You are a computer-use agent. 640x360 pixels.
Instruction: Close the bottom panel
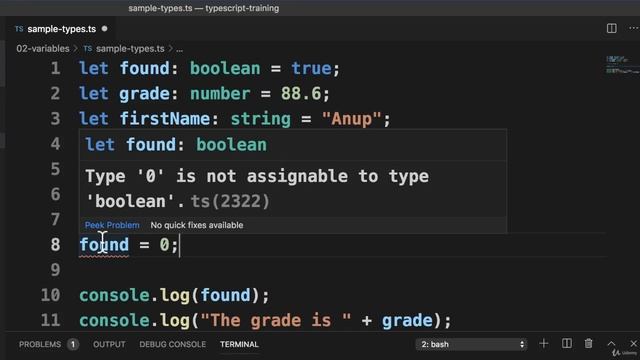point(633,344)
